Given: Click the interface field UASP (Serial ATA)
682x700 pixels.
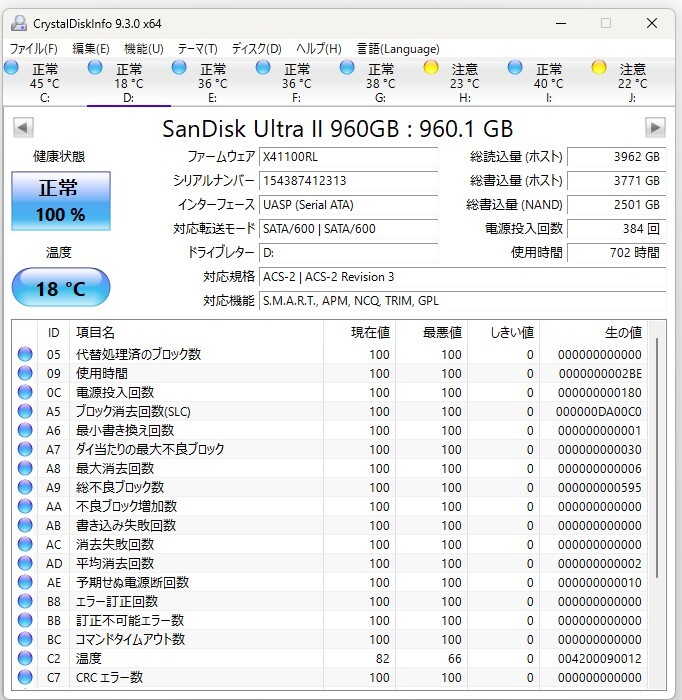Looking at the screenshot, I should pos(348,205).
